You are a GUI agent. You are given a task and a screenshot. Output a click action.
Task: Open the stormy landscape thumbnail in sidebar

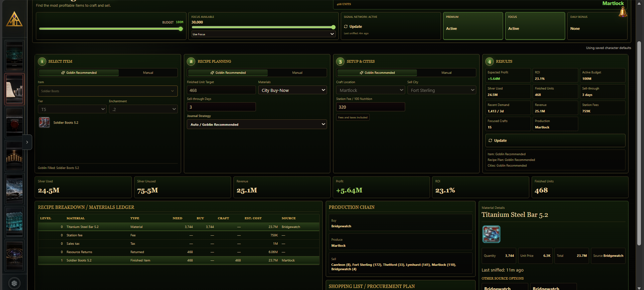[x=14, y=189]
